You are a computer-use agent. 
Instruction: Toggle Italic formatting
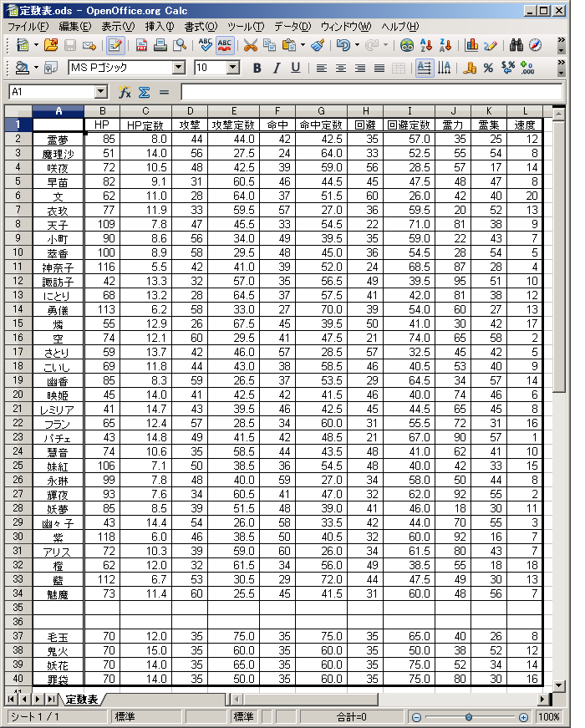[276, 68]
